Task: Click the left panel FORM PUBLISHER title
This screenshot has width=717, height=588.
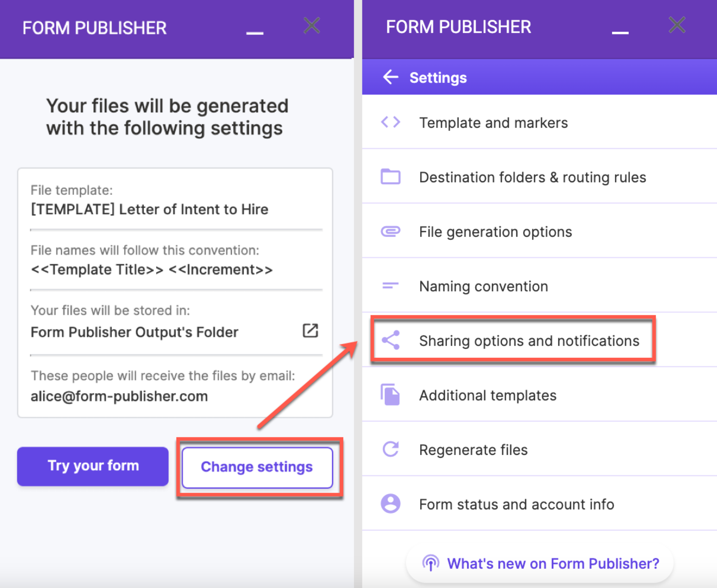Action: 94,28
